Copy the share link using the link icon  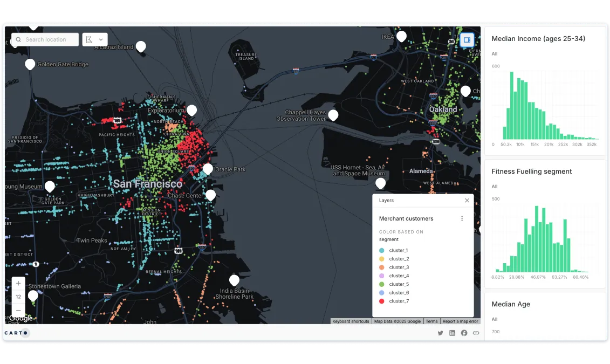coord(476,333)
